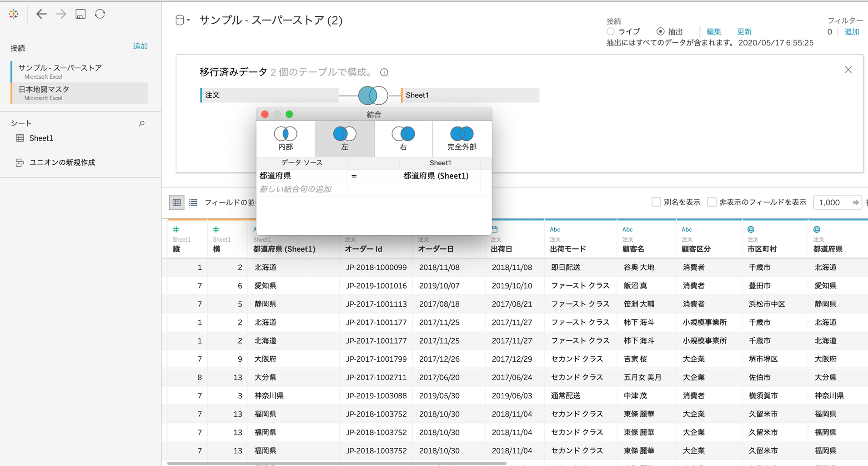
Task: Click the shipping mode cell 即日配送
Action: click(x=566, y=268)
